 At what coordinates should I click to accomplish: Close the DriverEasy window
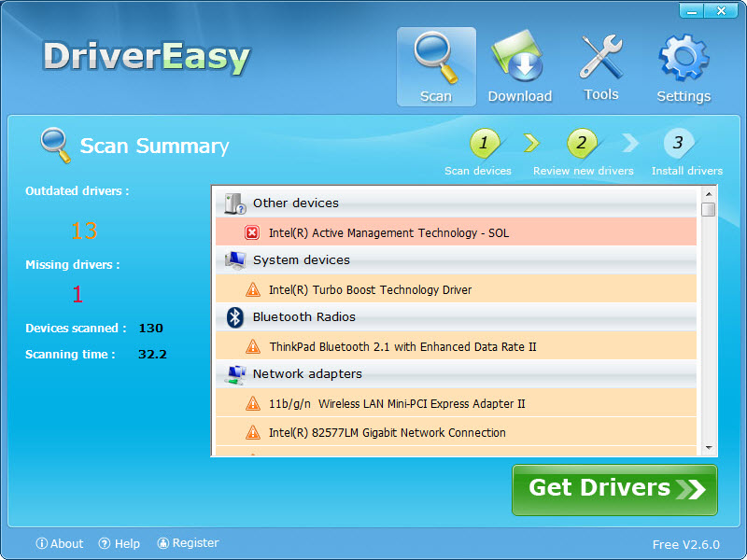(x=721, y=11)
